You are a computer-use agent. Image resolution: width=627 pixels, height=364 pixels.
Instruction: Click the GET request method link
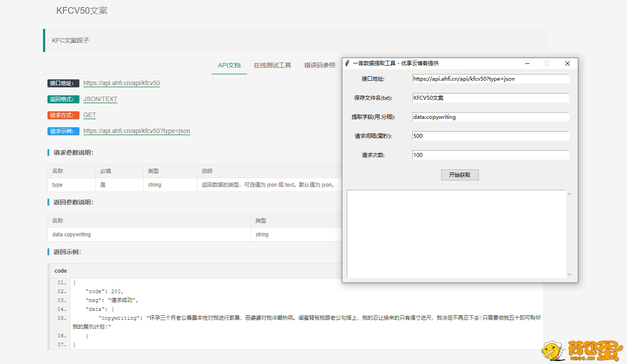[90, 115]
